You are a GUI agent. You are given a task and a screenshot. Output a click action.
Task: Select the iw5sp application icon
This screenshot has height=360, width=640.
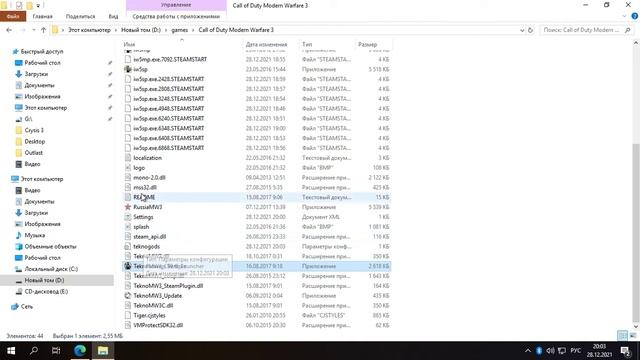pyautogui.click(x=128, y=69)
